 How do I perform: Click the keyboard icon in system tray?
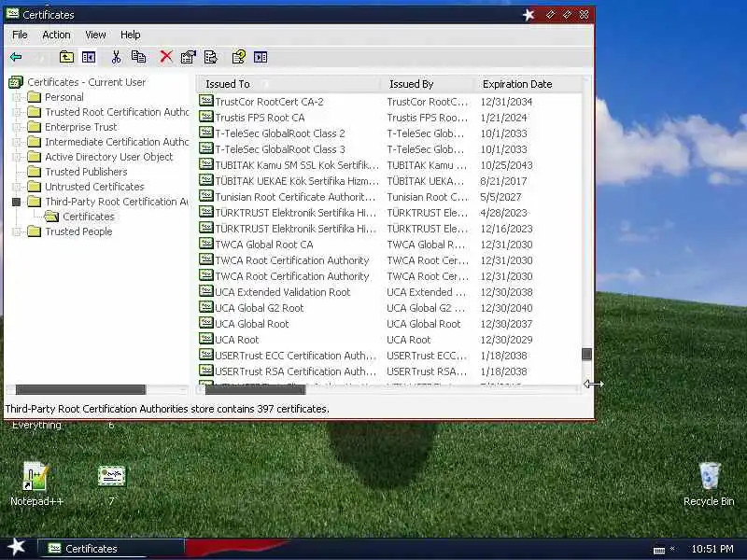pos(659,550)
